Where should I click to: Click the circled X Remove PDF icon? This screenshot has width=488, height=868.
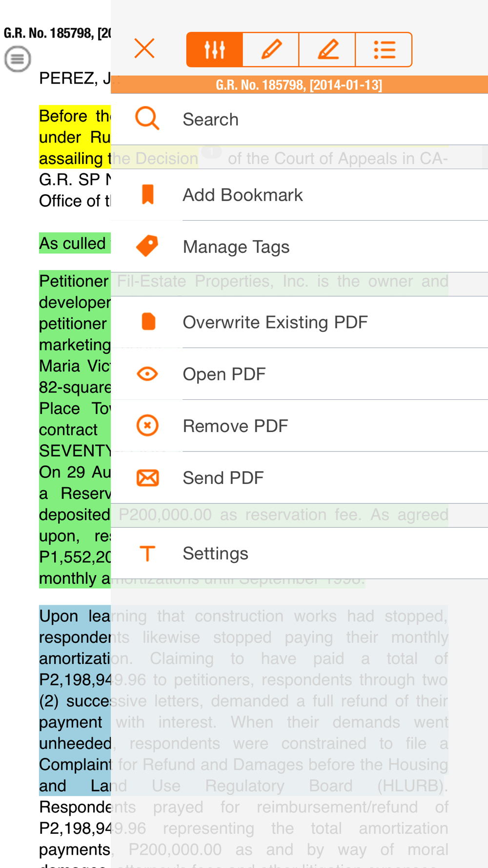[147, 426]
